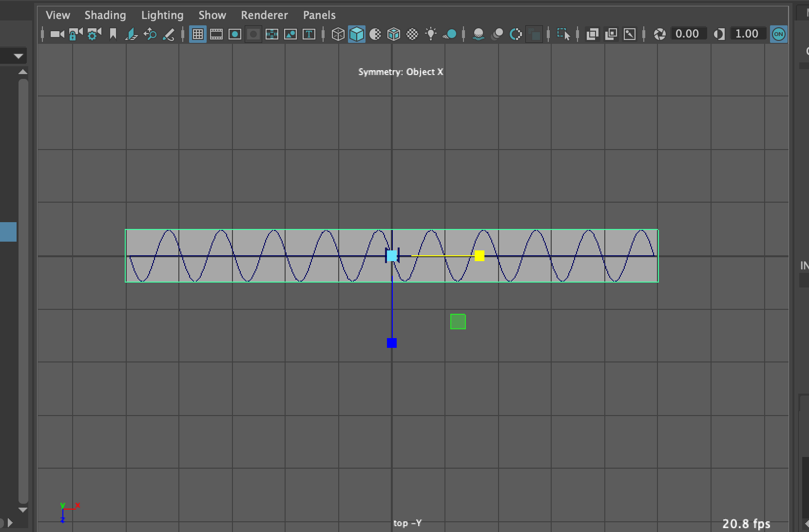Select the Grease Pencil icon
The height and width of the screenshot is (532, 809).
(x=169, y=34)
